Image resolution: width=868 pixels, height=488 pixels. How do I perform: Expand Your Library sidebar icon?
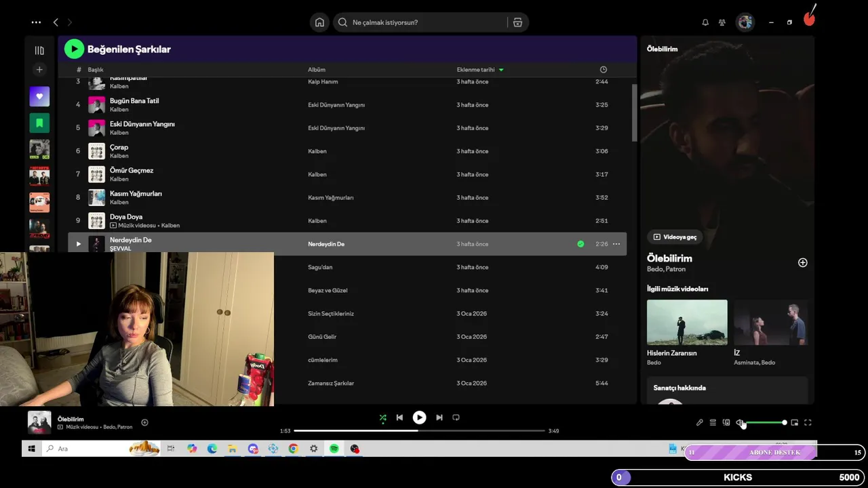coord(39,50)
